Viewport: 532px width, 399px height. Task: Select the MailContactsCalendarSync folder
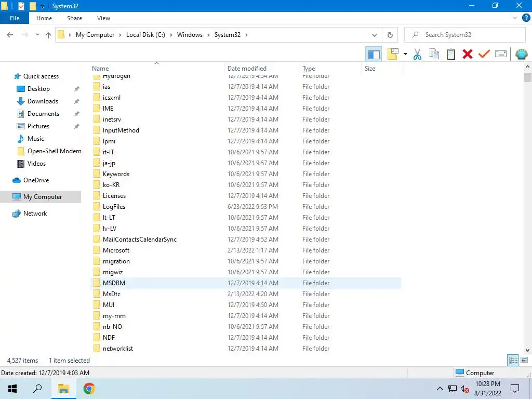(x=246, y=239)
